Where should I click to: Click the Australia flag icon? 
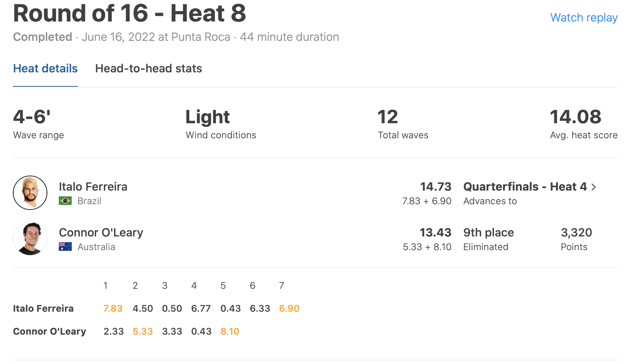point(65,247)
